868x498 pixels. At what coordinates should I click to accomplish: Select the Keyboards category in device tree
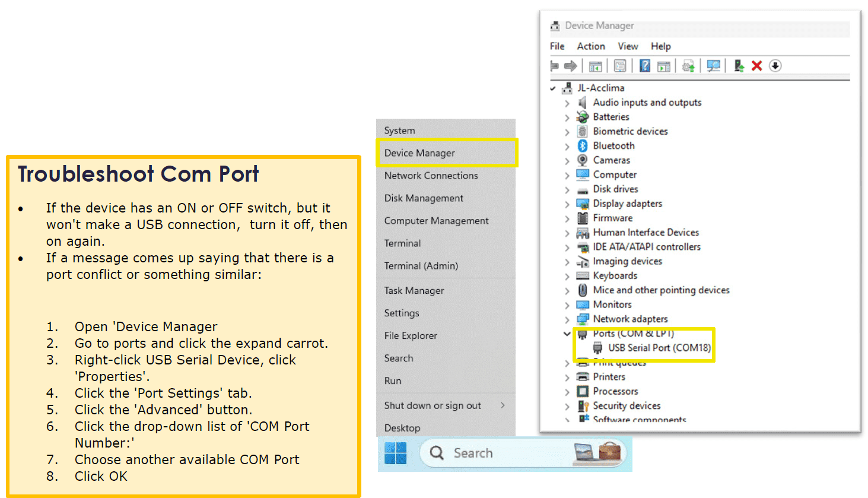[615, 276]
